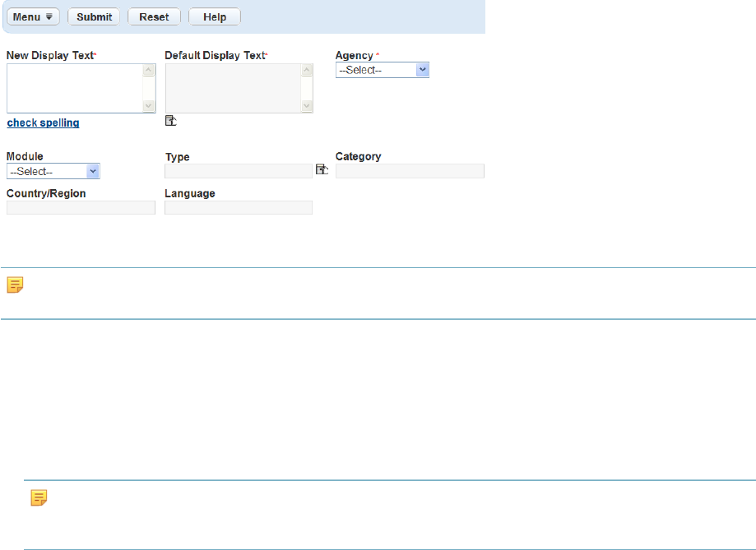
Task: Open the Menu dropdown button
Action: (33, 17)
